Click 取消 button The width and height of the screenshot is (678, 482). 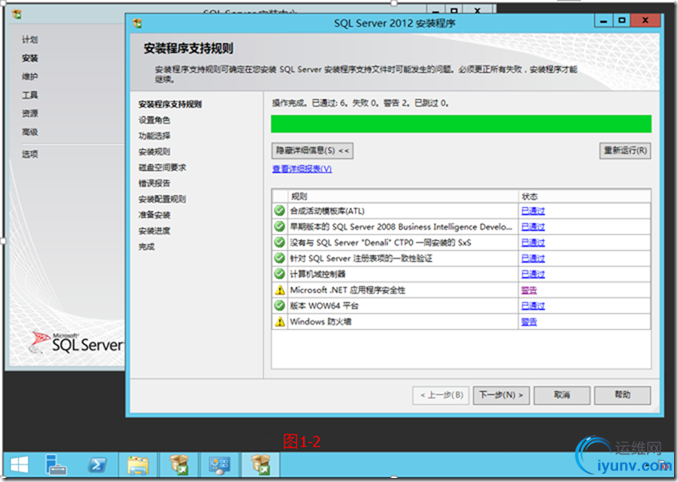(562, 395)
